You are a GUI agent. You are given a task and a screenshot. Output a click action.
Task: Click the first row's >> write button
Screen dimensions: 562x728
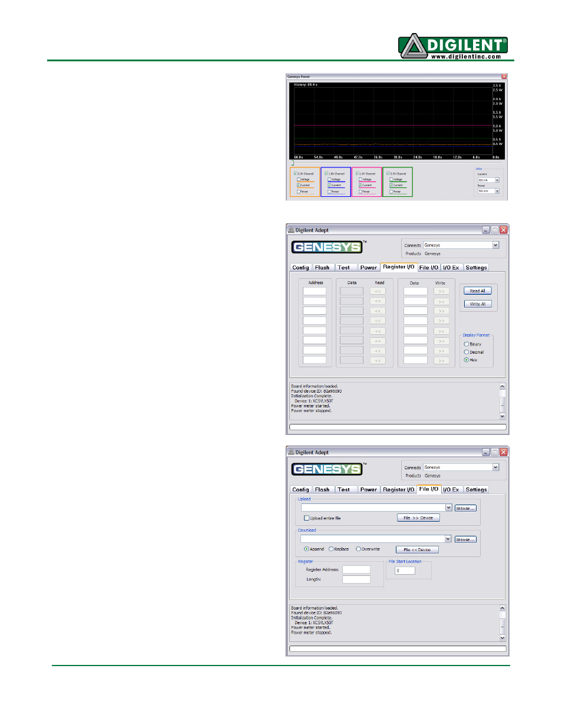[441, 291]
